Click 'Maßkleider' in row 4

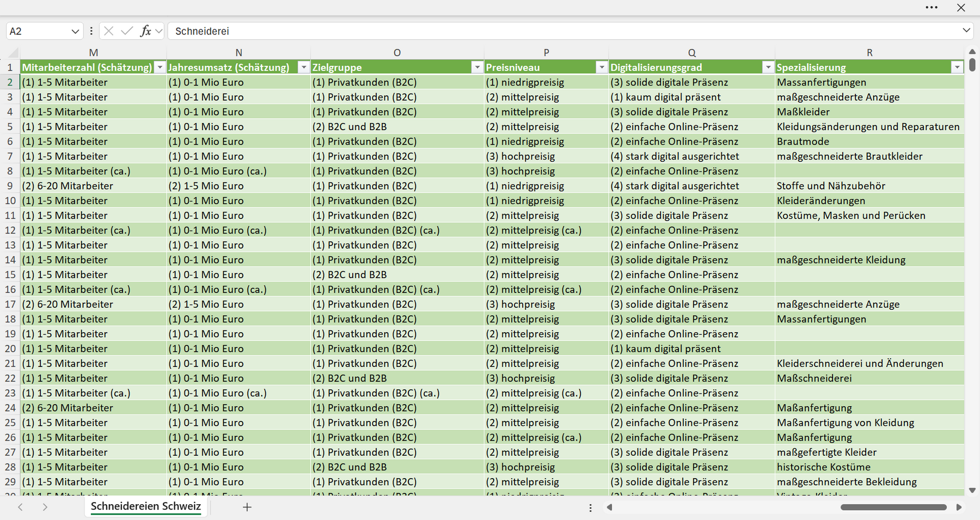(x=869, y=112)
